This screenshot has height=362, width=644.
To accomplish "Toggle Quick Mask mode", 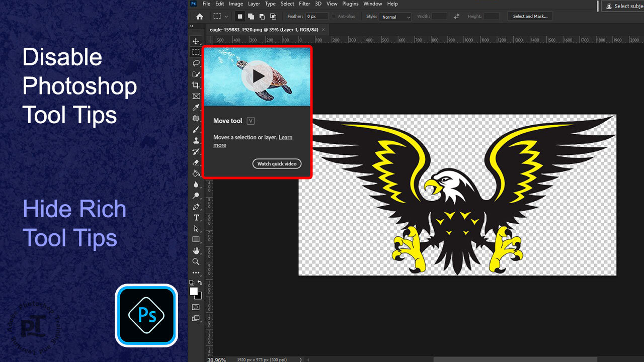I will coord(196,307).
